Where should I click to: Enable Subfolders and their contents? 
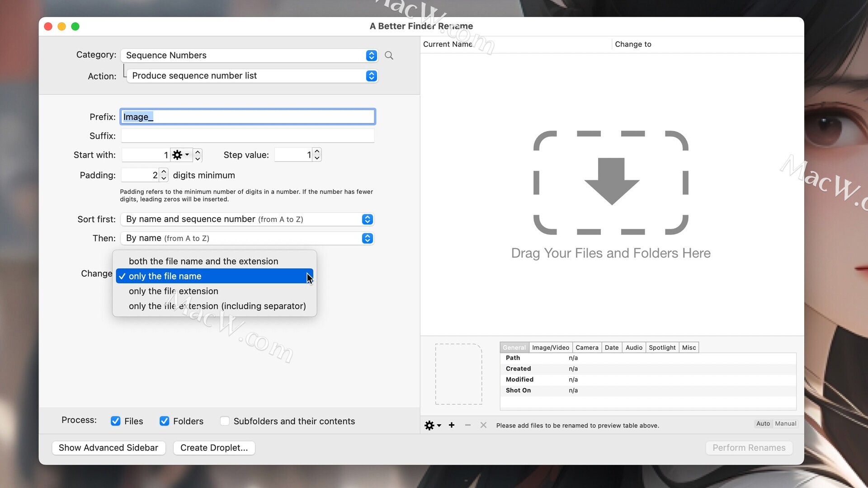coord(225,421)
